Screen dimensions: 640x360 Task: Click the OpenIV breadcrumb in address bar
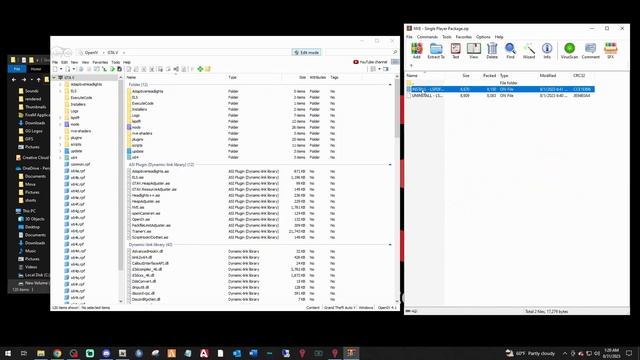91,52
